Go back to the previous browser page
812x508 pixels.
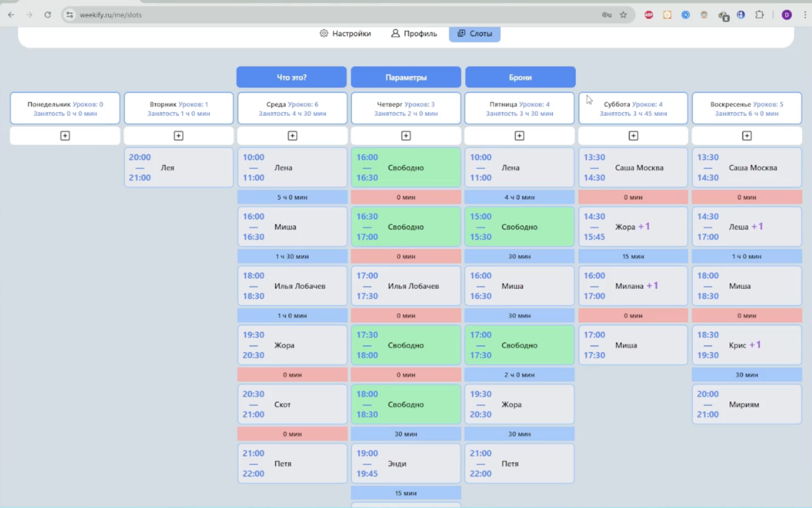[x=11, y=15]
